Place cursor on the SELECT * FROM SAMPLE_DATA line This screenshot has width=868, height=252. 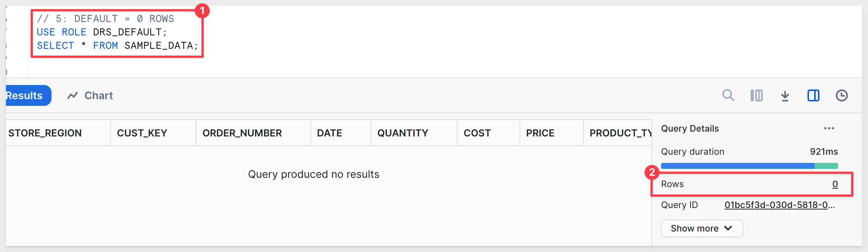117,45
